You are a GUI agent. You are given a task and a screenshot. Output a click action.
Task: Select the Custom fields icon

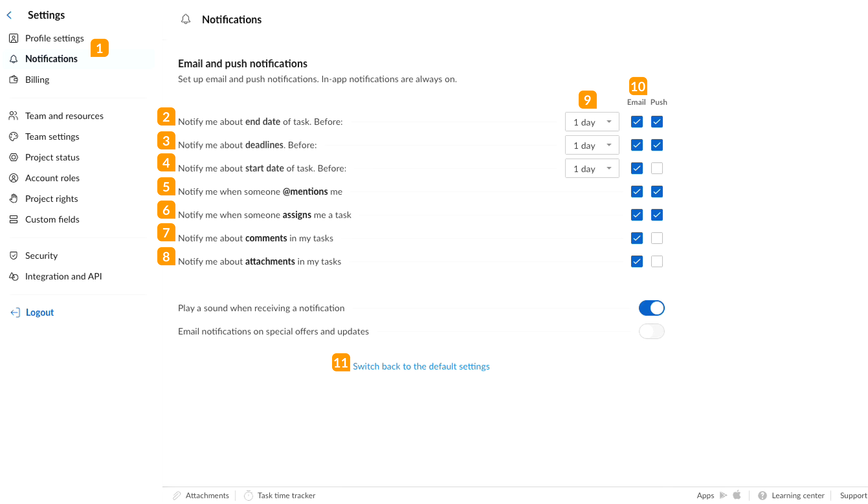[x=14, y=219]
